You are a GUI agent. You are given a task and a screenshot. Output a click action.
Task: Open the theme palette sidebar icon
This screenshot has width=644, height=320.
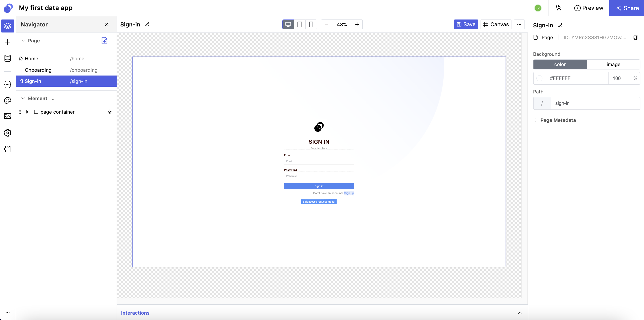point(7,101)
